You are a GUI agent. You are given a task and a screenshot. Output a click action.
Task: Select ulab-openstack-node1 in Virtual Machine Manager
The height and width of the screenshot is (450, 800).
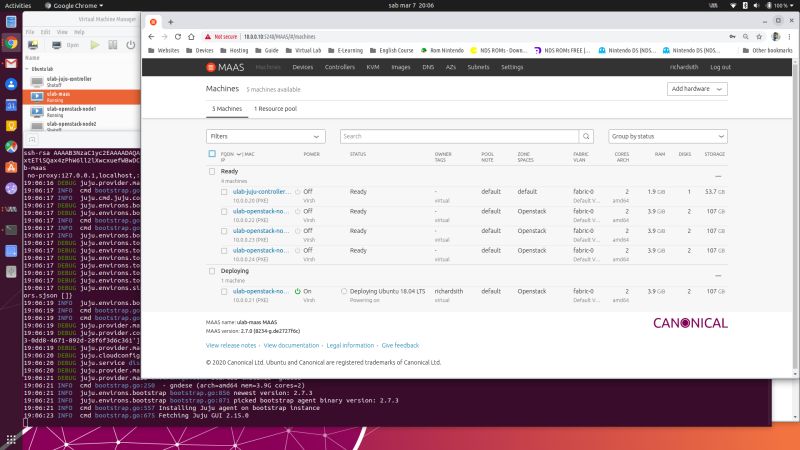[x=82, y=112]
